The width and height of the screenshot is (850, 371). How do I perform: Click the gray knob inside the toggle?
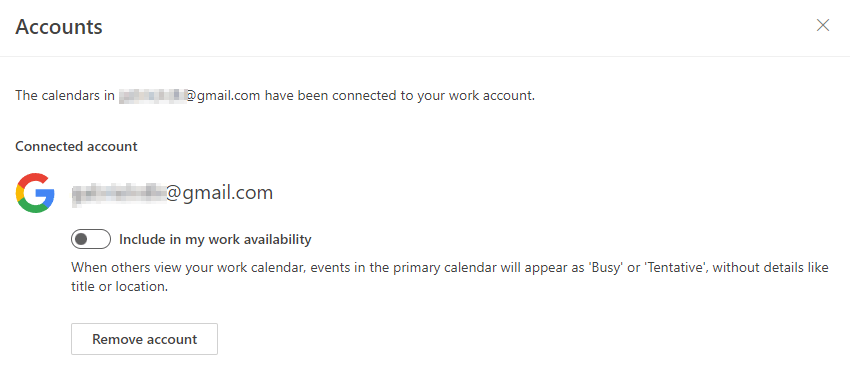tap(81, 239)
